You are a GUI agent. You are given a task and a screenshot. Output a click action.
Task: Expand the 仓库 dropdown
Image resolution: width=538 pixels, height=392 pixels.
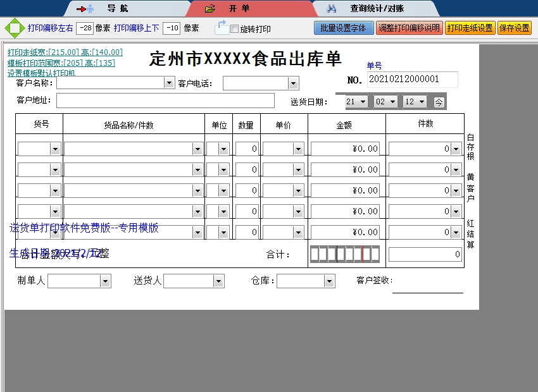pos(329,281)
